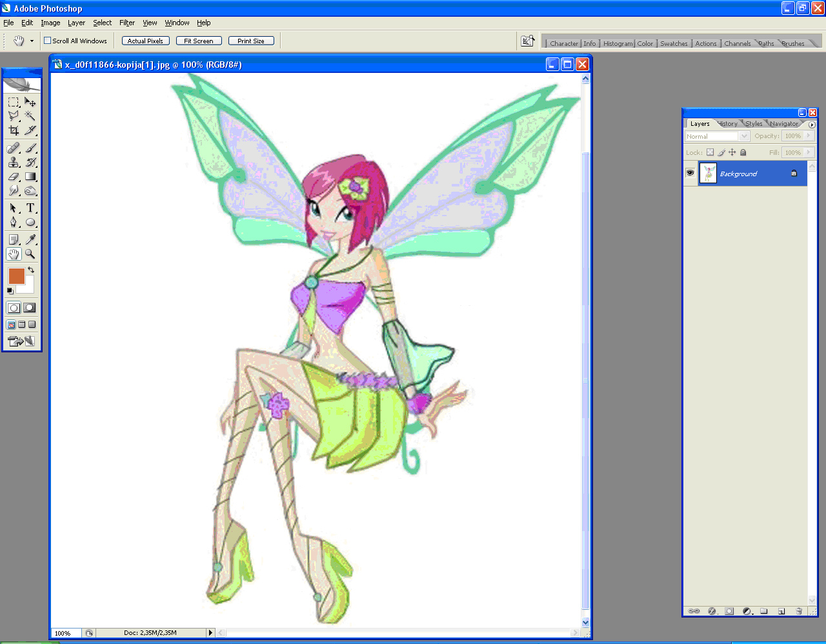Select the Polygonal Lasso tool
Viewport: 826px width, 644px height.
14,116
